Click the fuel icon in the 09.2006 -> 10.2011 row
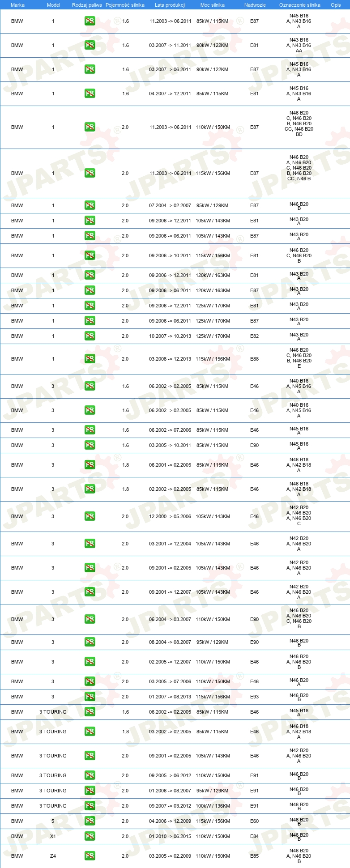Screen dimensions: 350x868 coord(90,255)
